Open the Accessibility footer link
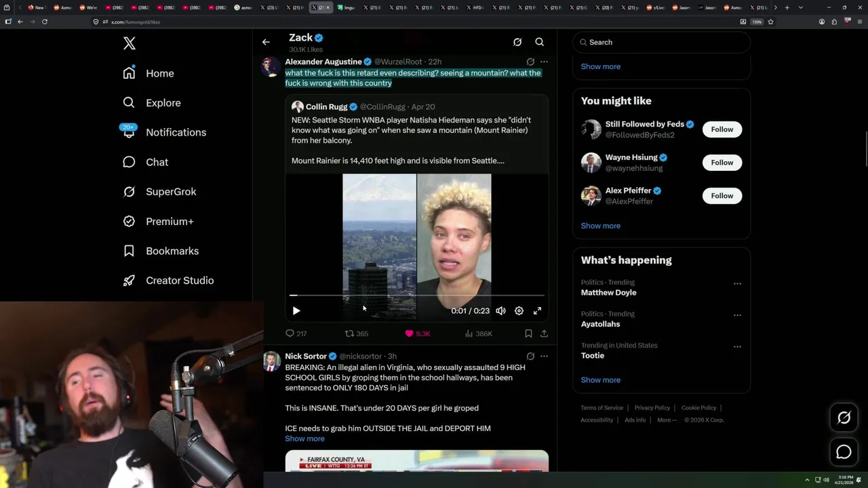 coord(597,420)
